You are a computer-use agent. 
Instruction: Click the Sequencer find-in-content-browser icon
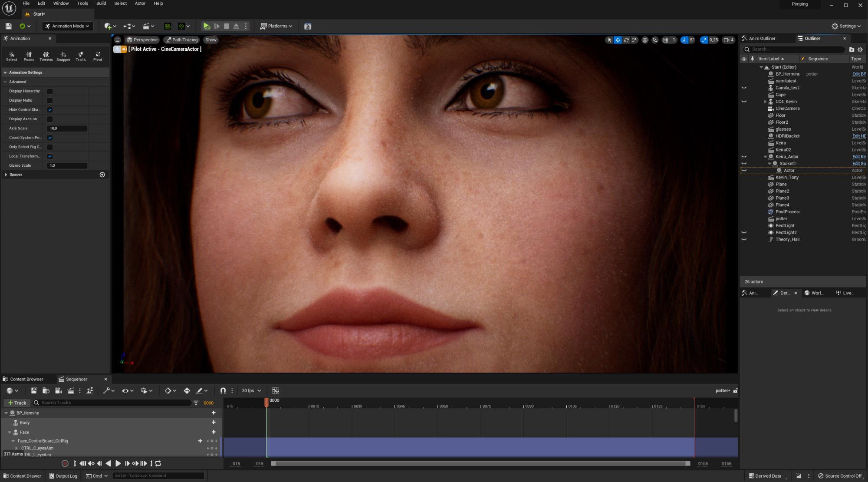point(46,391)
